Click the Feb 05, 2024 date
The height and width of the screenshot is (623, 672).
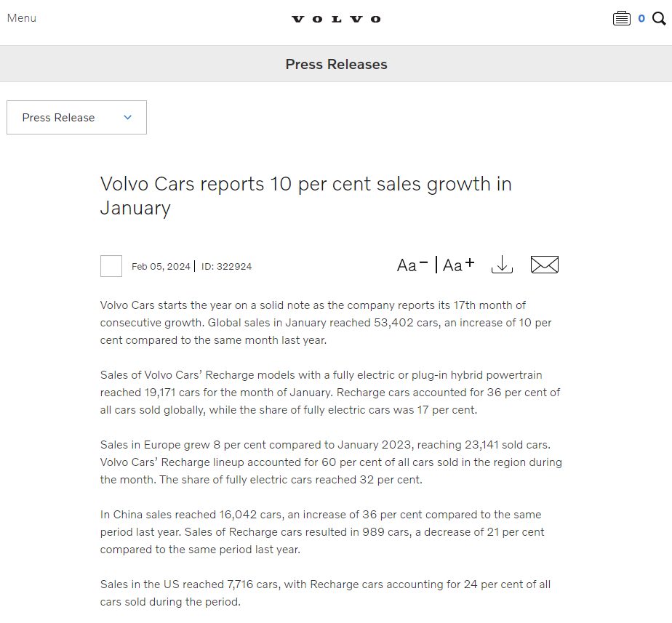(161, 267)
